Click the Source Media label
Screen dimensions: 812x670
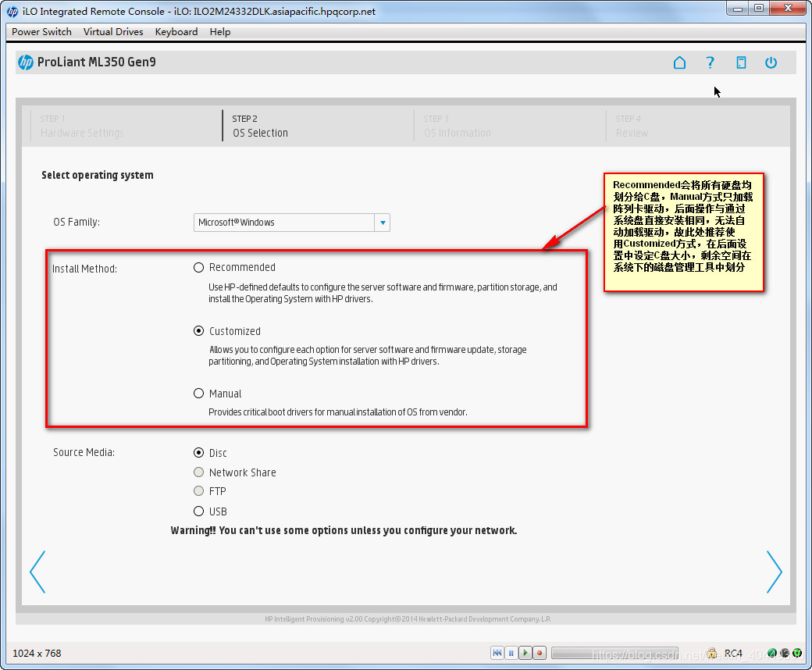84,452
